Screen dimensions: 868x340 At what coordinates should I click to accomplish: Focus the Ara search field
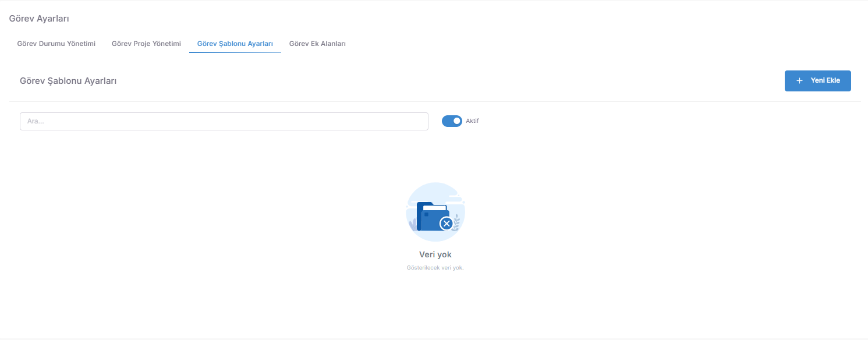(x=224, y=121)
